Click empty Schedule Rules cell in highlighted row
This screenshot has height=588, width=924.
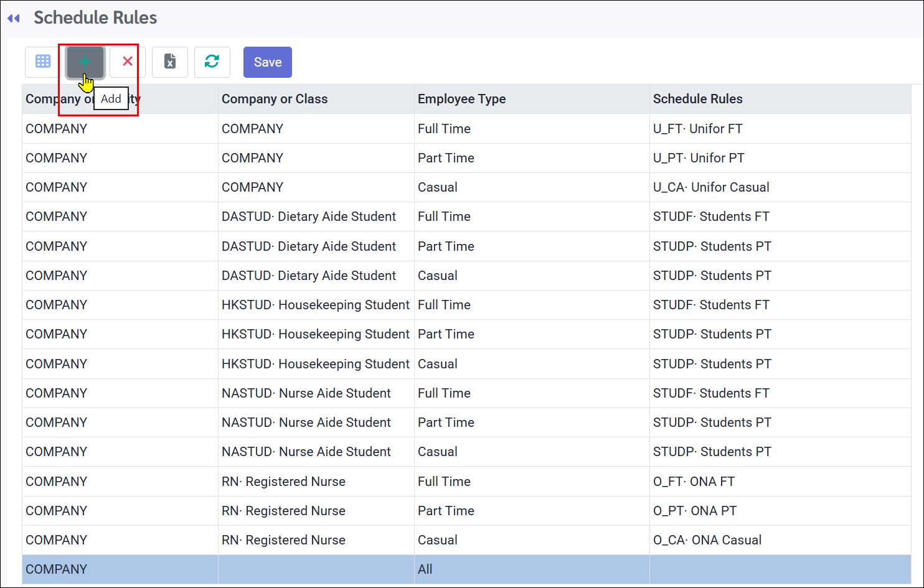point(780,569)
